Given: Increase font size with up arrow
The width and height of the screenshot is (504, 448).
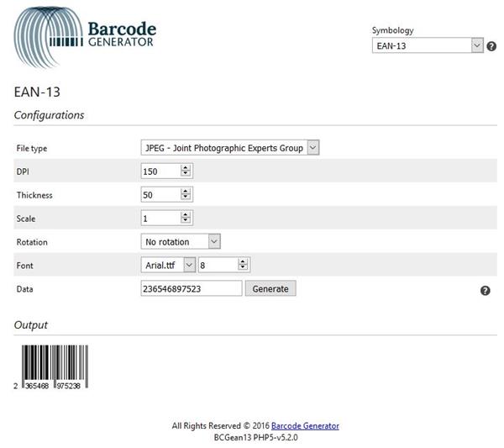Looking at the screenshot, I should 243,261.
